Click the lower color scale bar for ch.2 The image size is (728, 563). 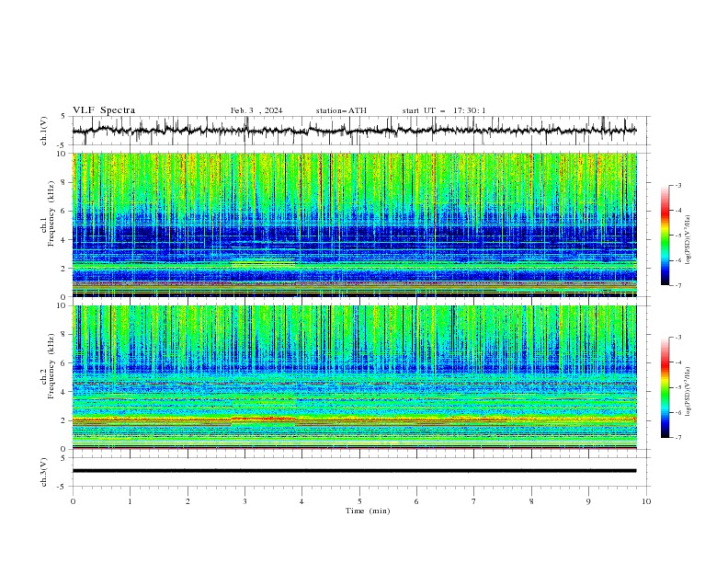click(x=665, y=387)
